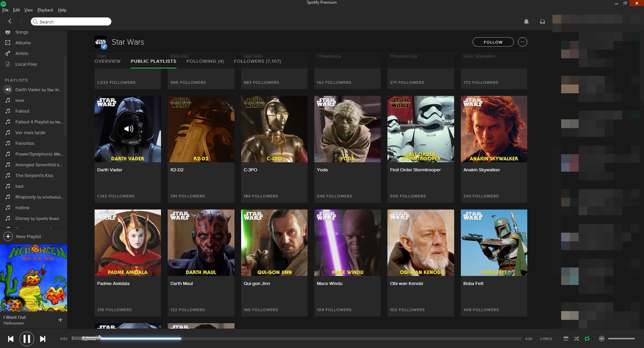The height and width of the screenshot is (348, 644).
Task: Open the Favoritos playlist
Action: point(25,143)
